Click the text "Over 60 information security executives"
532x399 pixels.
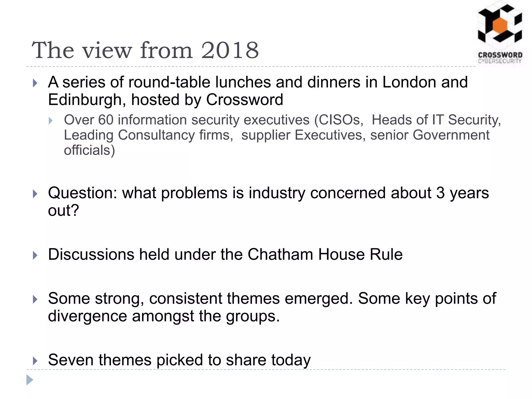click(x=187, y=120)
